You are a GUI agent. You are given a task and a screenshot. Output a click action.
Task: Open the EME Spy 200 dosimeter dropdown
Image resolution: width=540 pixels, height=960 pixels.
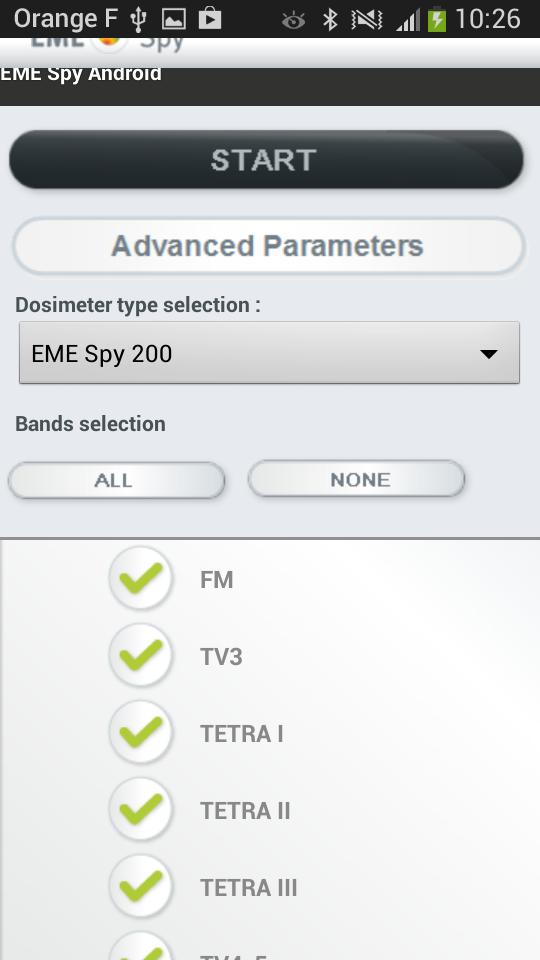(x=269, y=353)
